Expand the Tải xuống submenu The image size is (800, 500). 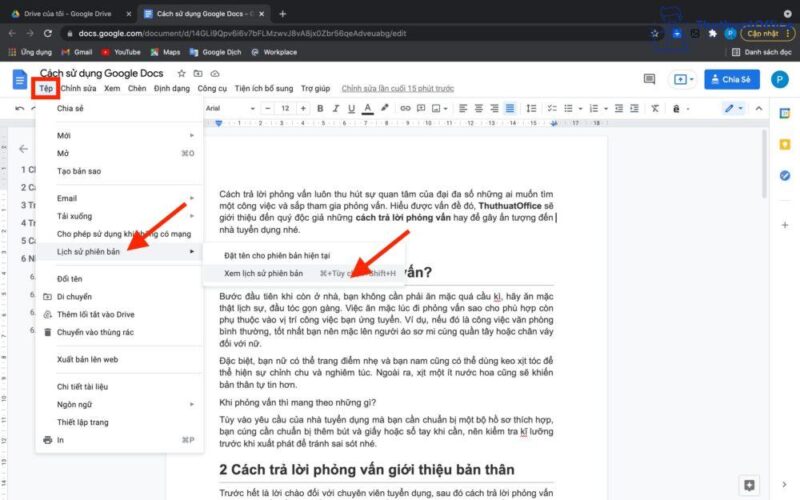coord(119,216)
